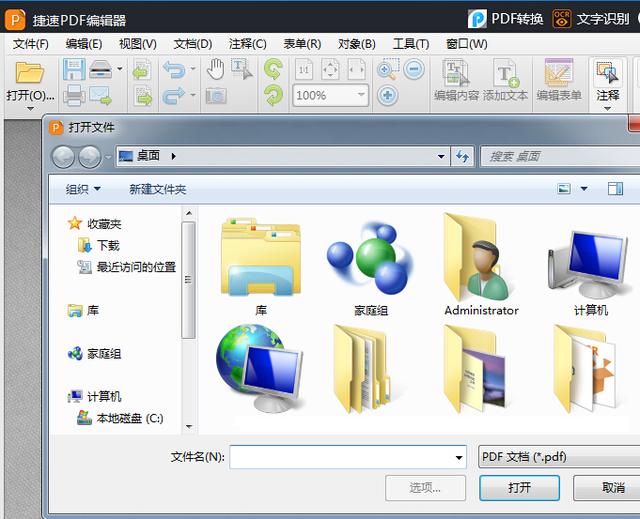Click the marquee zoom magnifier icon
Image resolution: width=640 pixels, height=519 pixels.
point(387,69)
